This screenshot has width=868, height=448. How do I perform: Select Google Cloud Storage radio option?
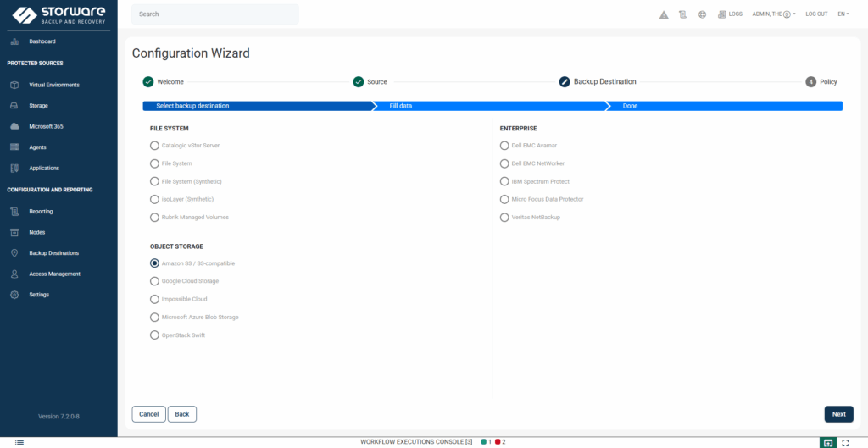[x=155, y=281]
